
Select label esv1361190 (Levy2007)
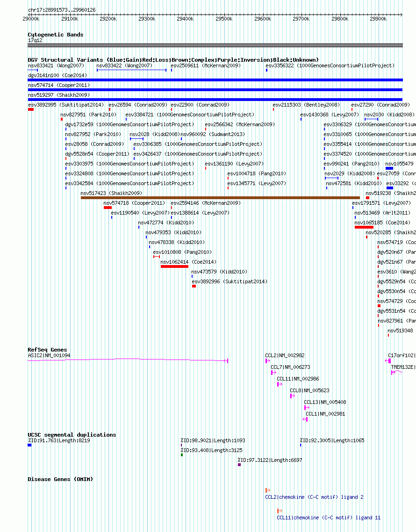(x=234, y=164)
